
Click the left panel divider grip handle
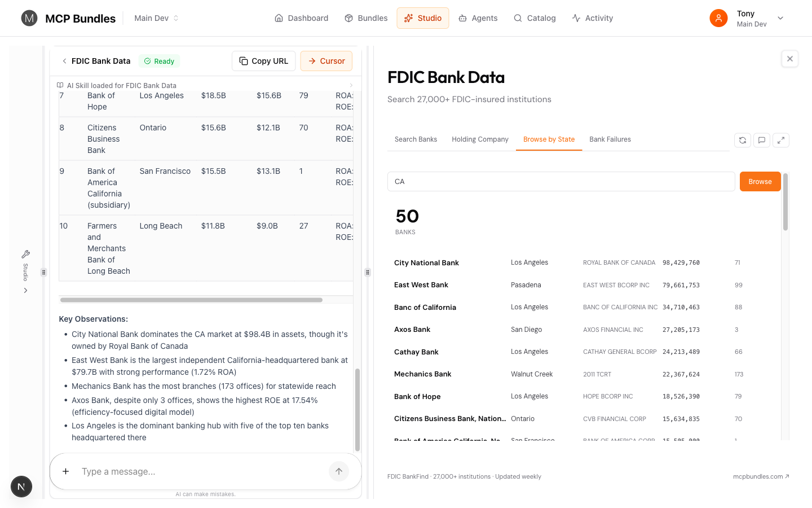click(43, 272)
